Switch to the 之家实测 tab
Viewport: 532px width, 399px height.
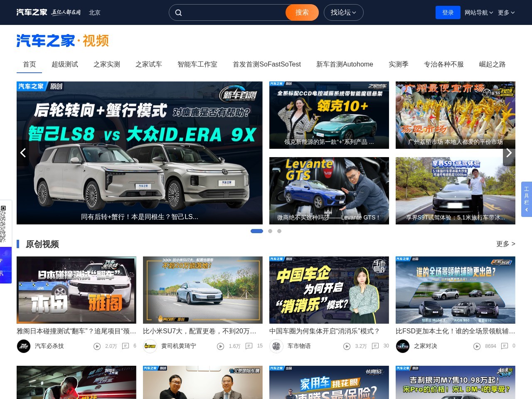[x=107, y=64]
